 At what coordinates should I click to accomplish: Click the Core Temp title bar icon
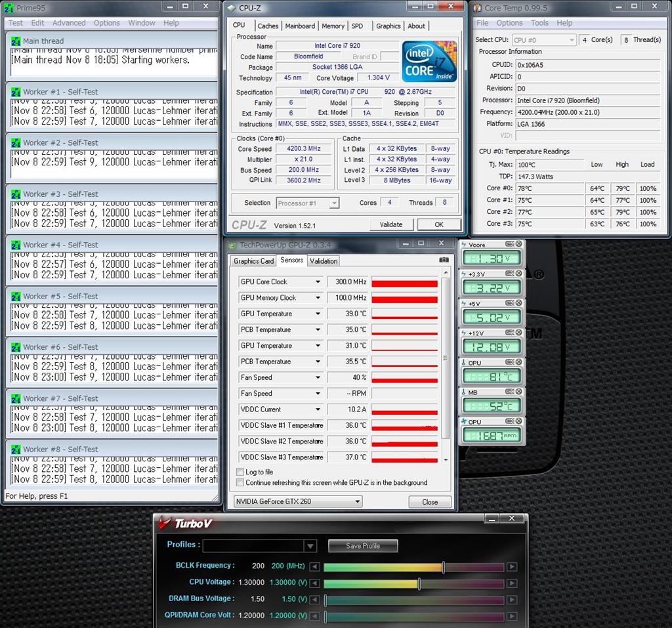(x=478, y=8)
